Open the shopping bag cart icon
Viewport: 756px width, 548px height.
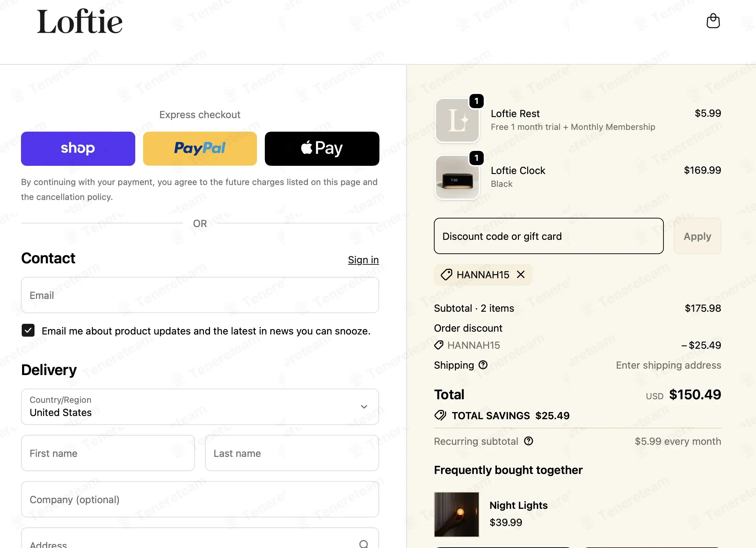713,21
